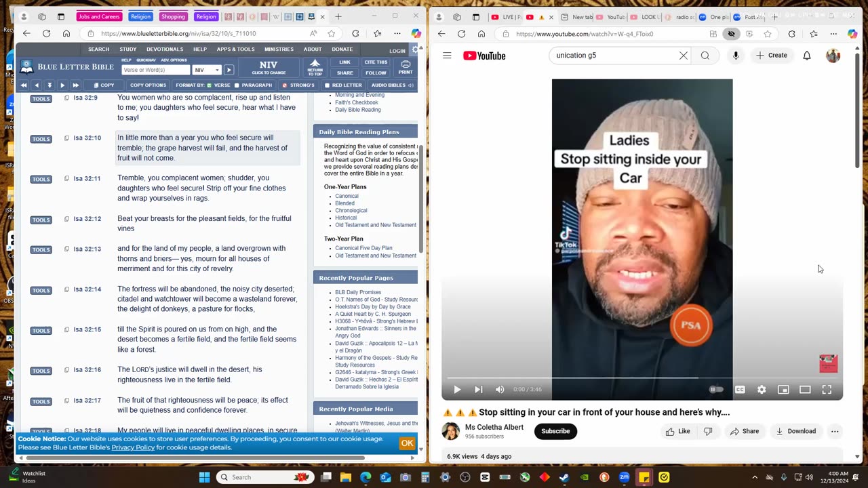Click the Donate menu item

click(342, 49)
